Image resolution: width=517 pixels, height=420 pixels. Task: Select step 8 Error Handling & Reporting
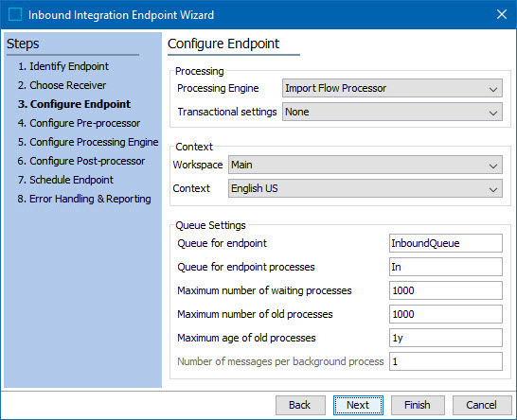tap(84, 199)
